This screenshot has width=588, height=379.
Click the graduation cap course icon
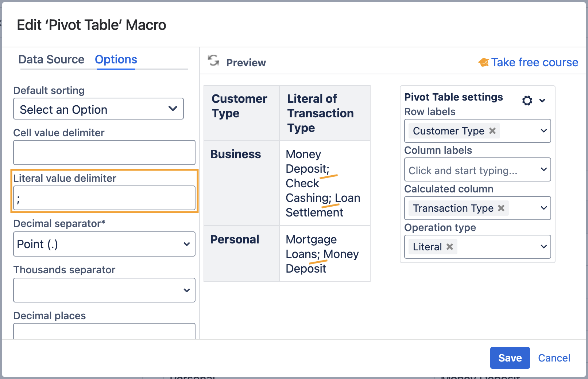pos(483,63)
